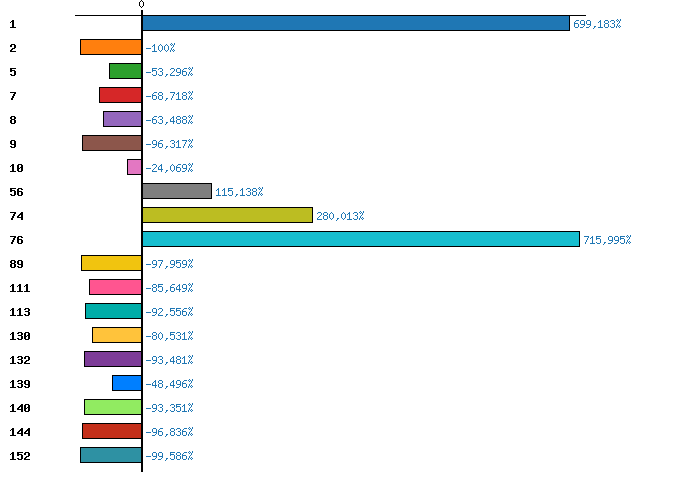Click the teal bar for row 113
Image resolution: width=700 pixels, height=501 pixels.
(x=113, y=311)
